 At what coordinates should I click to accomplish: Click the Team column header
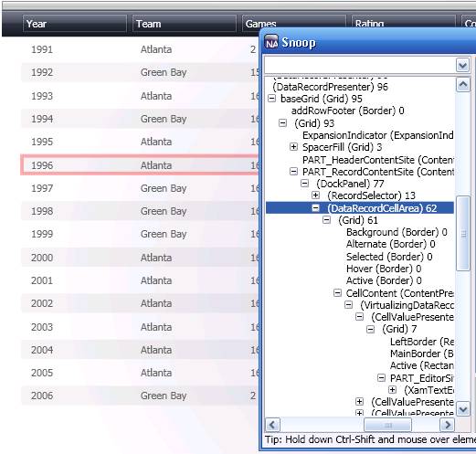click(x=185, y=24)
